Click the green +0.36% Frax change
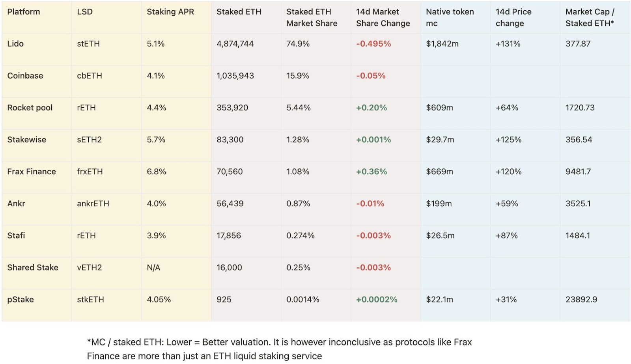631x364 pixels. [372, 172]
